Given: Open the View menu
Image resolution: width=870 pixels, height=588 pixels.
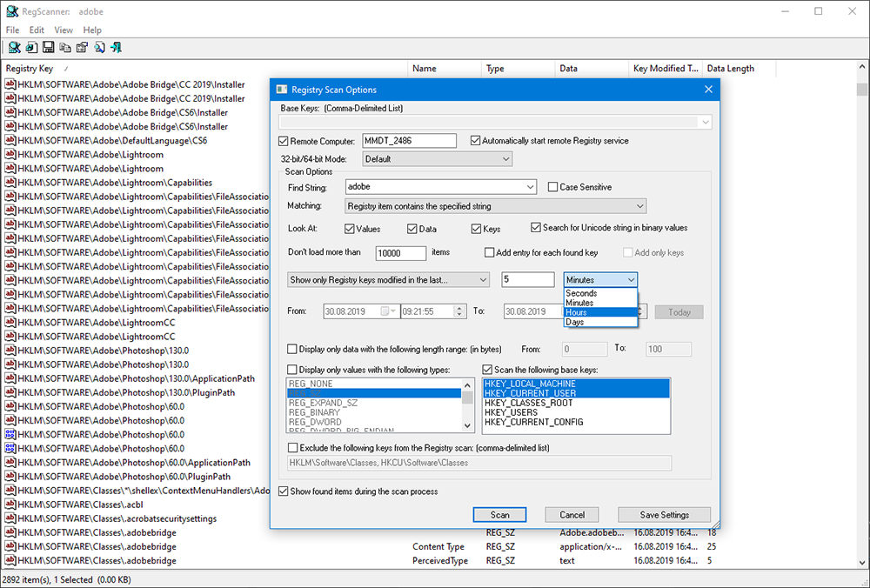Looking at the screenshot, I should [x=64, y=30].
